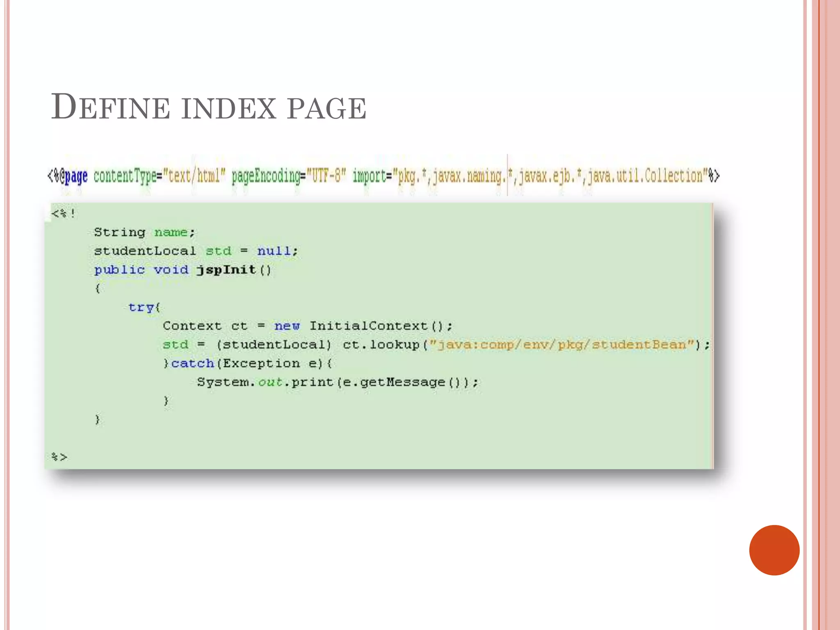Click the import="pkg.*,javax.naming.*..." attribute
840x630 pixels.
(532, 176)
